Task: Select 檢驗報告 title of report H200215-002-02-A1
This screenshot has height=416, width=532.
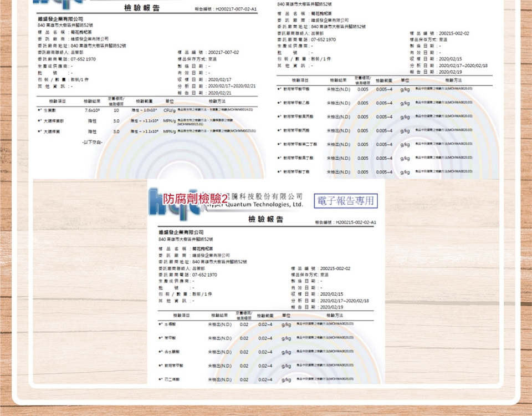Action: pyautogui.click(x=265, y=220)
